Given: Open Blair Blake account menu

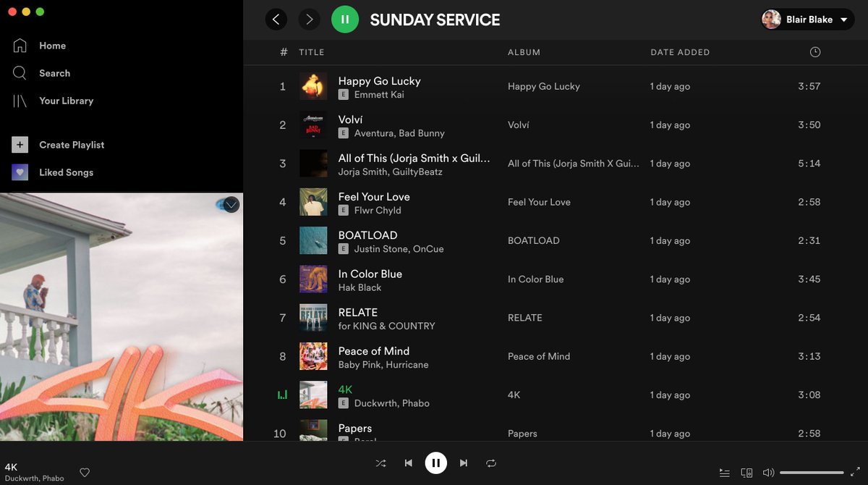Looking at the screenshot, I should point(807,20).
